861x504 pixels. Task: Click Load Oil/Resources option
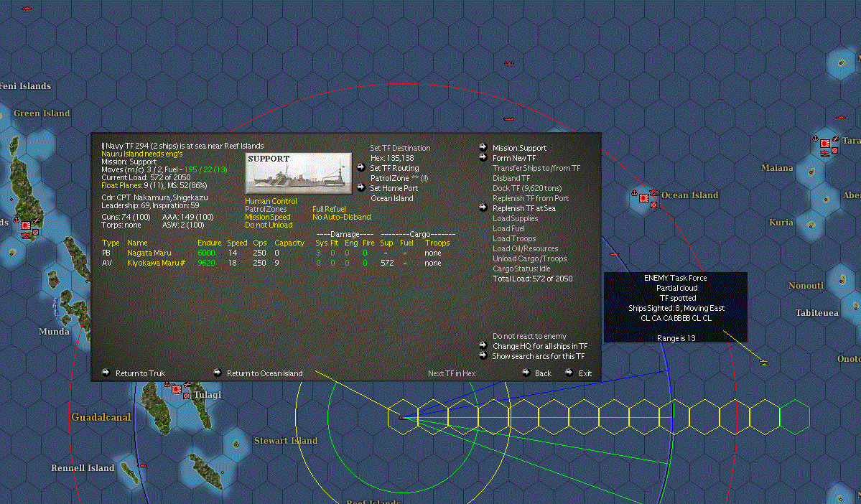[x=525, y=248]
